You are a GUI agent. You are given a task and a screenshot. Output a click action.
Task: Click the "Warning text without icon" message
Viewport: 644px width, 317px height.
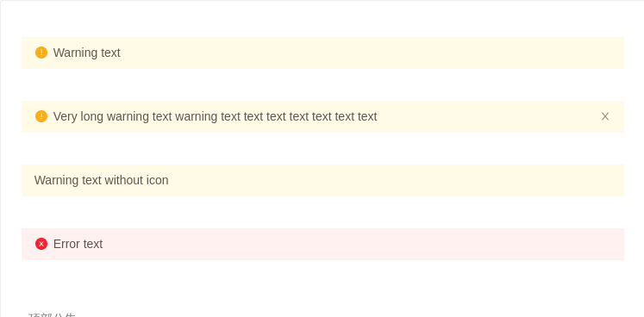(102, 180)
